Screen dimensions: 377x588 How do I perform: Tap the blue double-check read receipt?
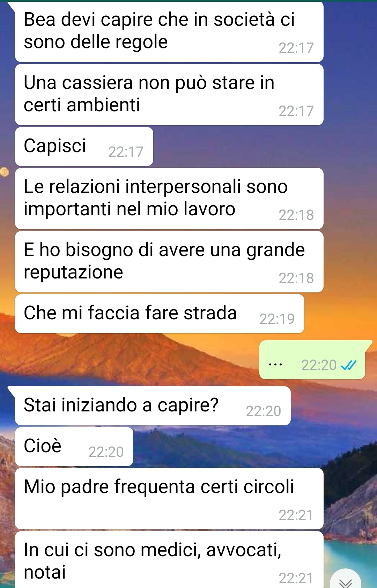pyautogui.click(x=349, y=365)
